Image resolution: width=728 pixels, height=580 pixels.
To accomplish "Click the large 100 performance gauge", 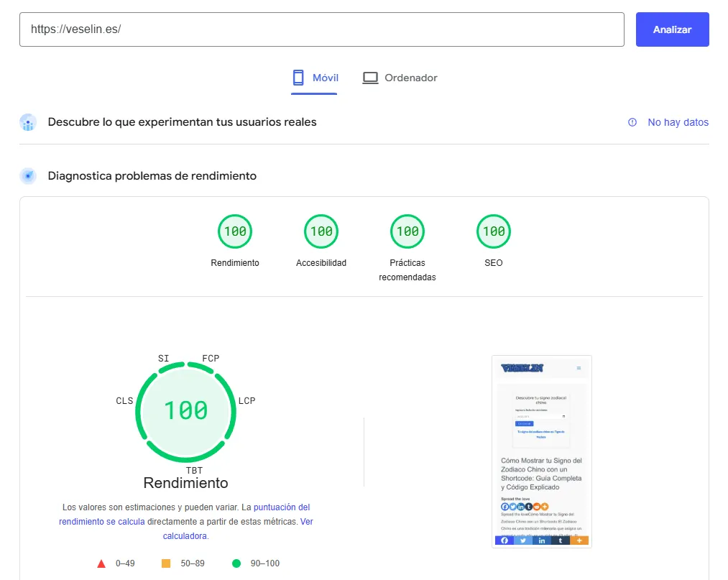I will point(185,410).
